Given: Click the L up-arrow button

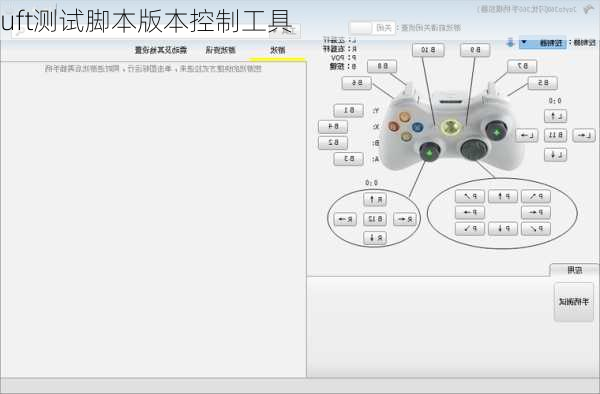Looking at the screenshot, I should pyautogui.click(x=556, y=116).
